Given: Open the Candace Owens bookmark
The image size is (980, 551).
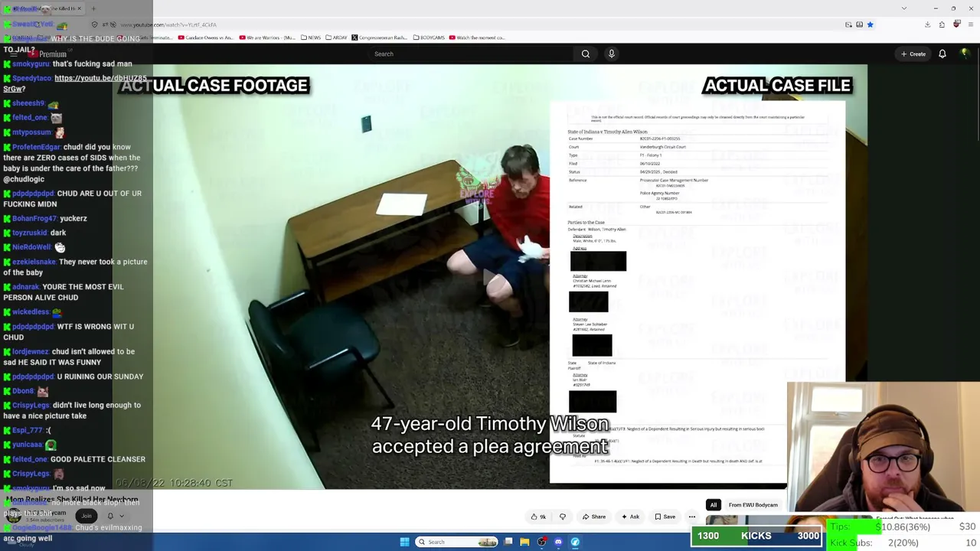Looking at the screenshot, I should click(205, 37).
